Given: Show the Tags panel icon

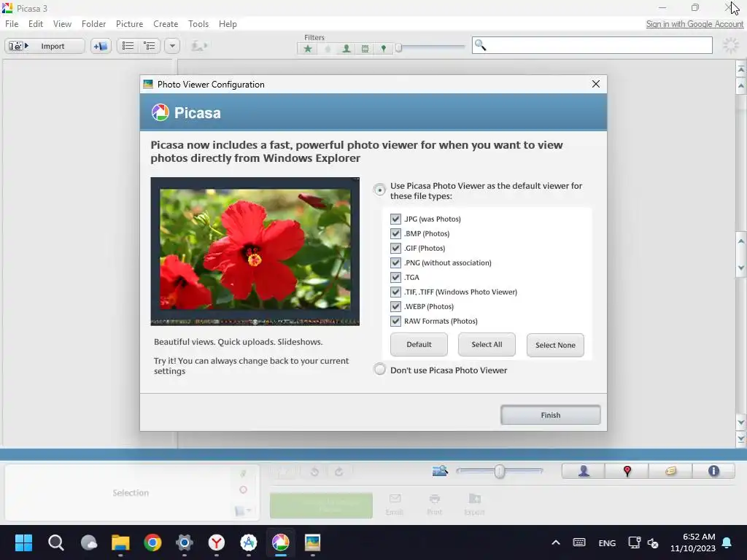Looking at the screenshot, I should click(x=670, y=471).
